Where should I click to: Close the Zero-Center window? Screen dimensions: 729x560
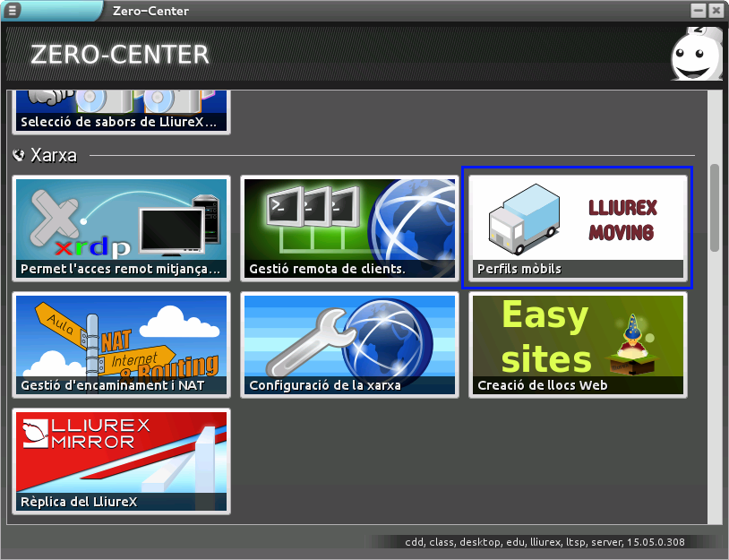click(x=716, y=11)
